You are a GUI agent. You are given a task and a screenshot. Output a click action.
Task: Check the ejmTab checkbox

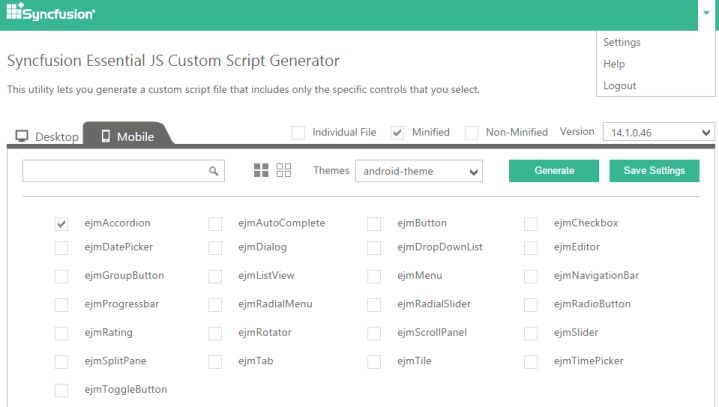tap(215, 362)
